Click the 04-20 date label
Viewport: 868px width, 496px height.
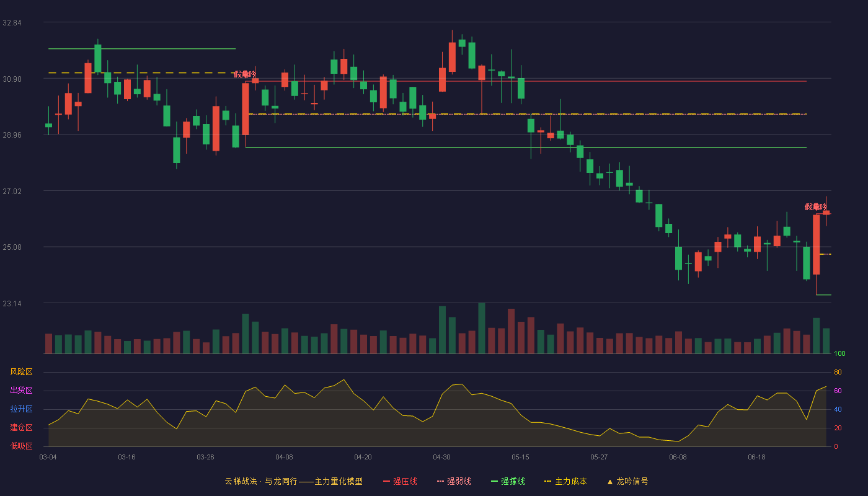click(363, 457)
